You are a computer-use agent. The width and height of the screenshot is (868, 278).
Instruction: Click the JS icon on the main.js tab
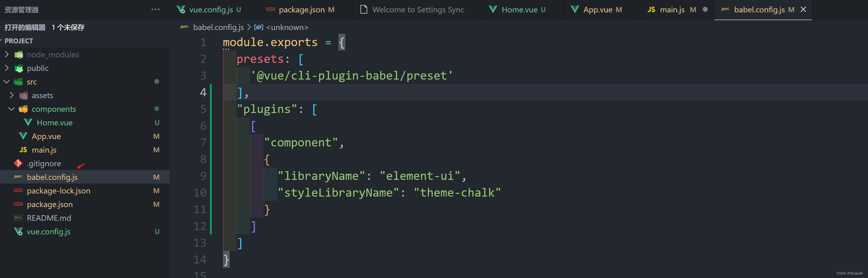651,10
